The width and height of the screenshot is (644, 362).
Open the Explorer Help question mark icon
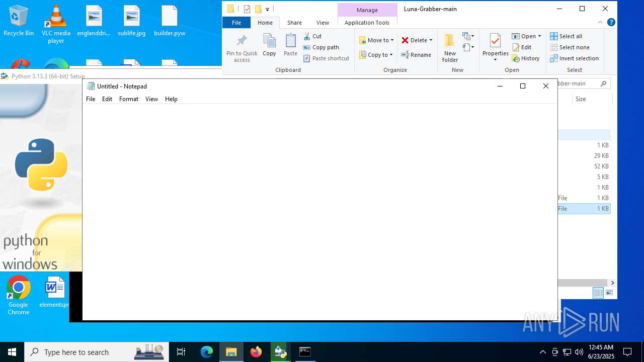[611, 22]
